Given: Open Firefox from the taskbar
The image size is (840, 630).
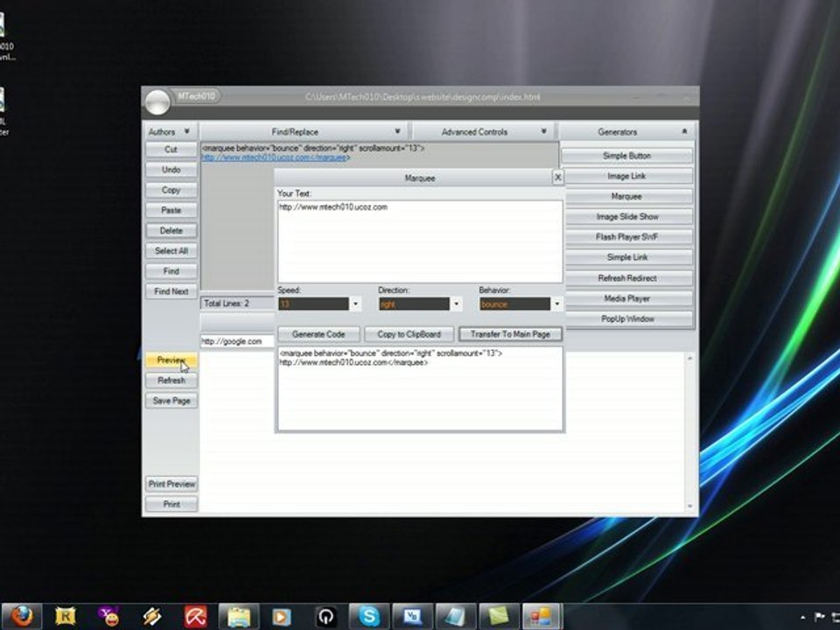Looking at the screenshot, I should tap(22, 616).
